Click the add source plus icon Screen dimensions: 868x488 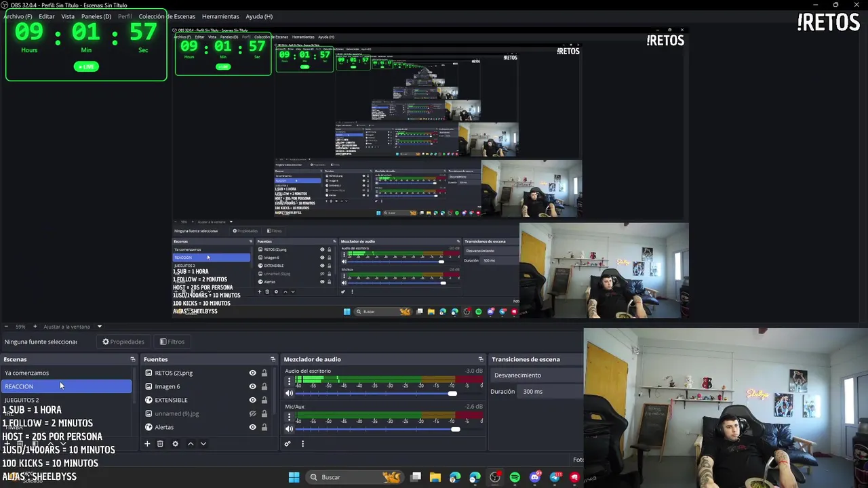click(147, 444)
